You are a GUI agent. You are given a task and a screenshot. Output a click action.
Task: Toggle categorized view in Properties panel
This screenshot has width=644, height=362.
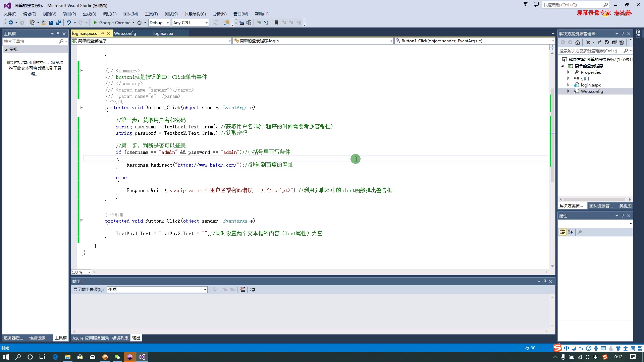(562, 232)
